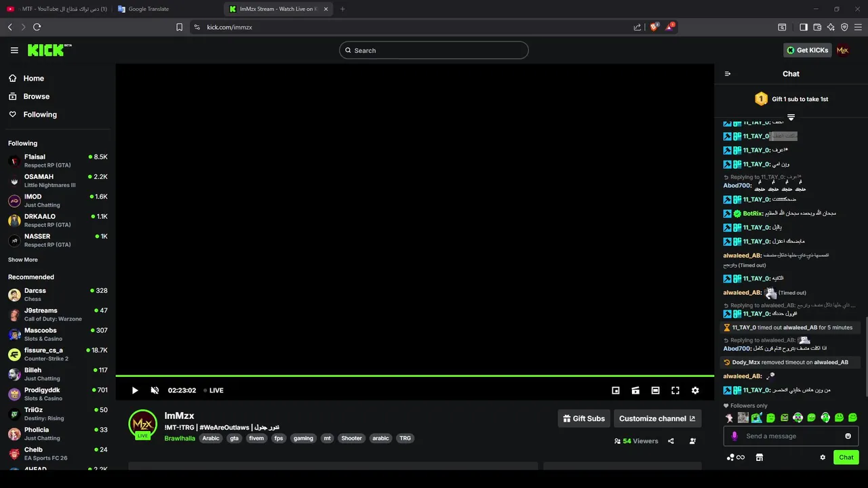Click the Gift 1 sub medal icon
Image resolution: width=868 pixels, height=488 pixels.
[761, 99]
